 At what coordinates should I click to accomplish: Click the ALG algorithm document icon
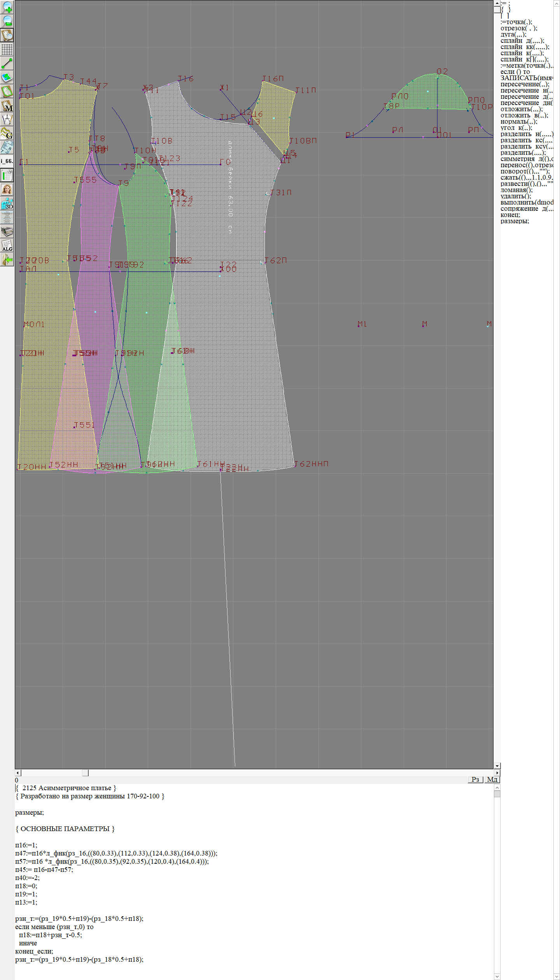(7, 245)
